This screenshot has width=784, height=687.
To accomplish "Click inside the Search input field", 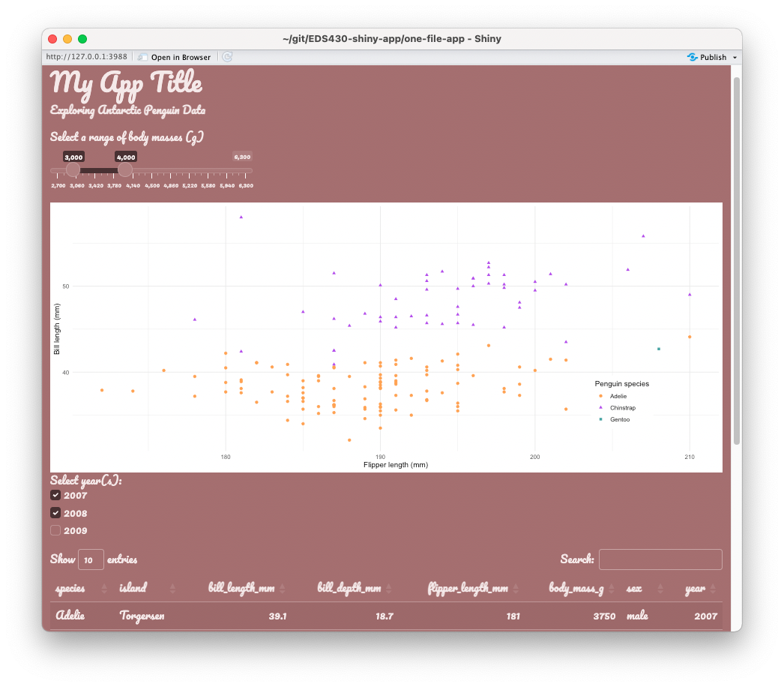I will pos(660,559).
